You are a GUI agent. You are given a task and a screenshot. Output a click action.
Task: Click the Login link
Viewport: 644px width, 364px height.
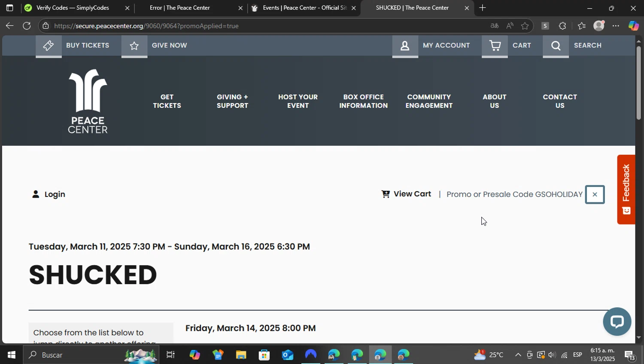[x=49, y=194]
